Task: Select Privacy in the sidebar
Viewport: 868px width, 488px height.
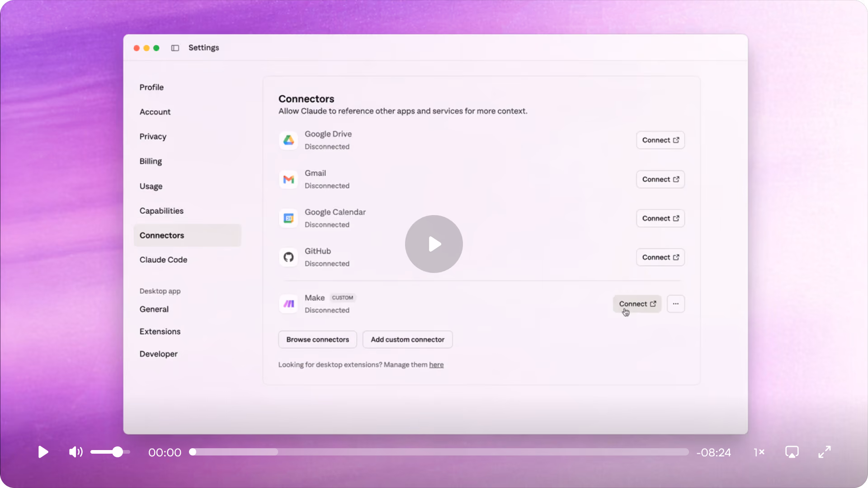Action: [153, 136]
